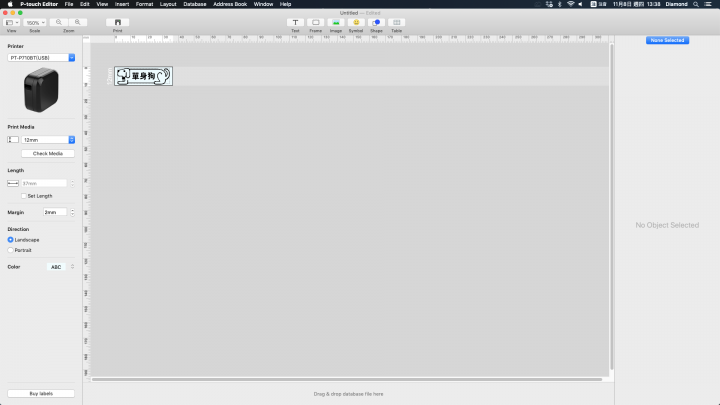The height and width of the screenshot is (405, 720).
Task: Click the Bluetooth menu bar icon
Action: [x=559, y=4]
